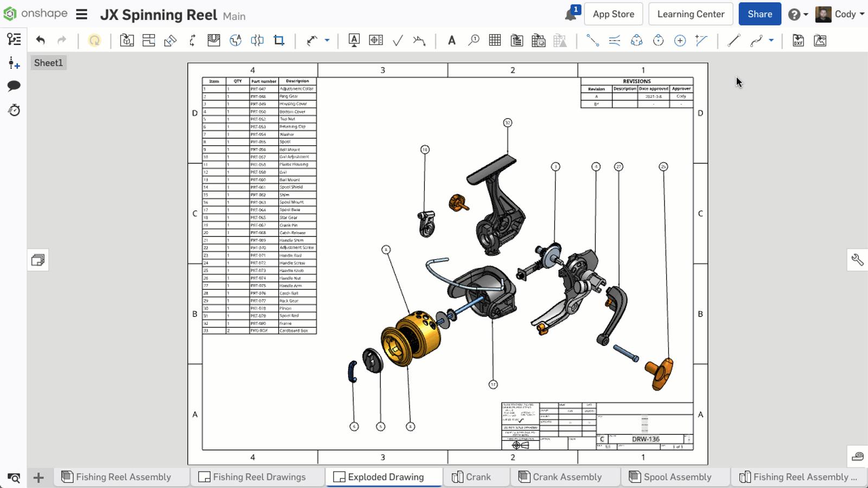Image resolution: width=868 pixels, height=488 pixels.
Task: Select the Insert image icon
Action: click(820, 40)
